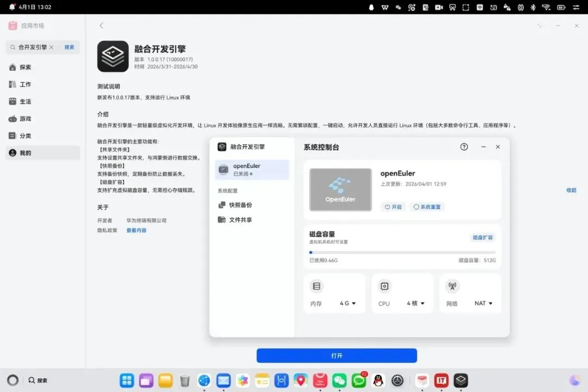Screen dimensions: 588x392
Task: Click the 搜索 button in the taskbar
Action: click(x=38, y=381)
